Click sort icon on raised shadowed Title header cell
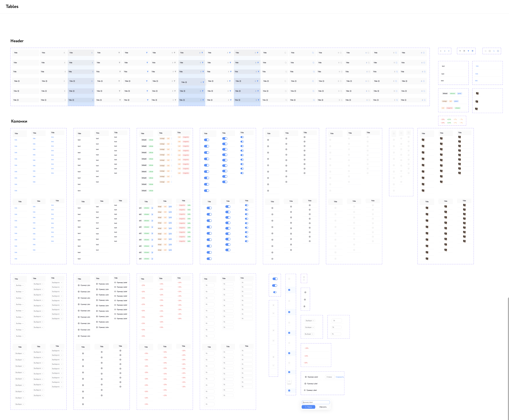 [x=201, y=82]
